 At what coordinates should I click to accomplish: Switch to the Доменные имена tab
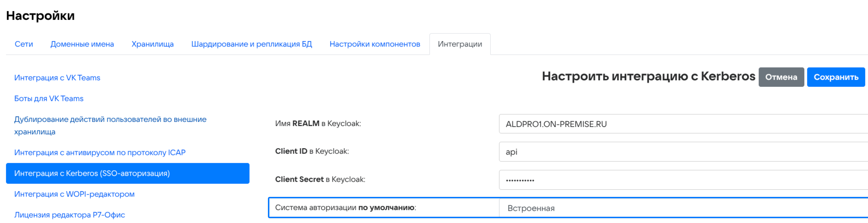point(82,44)
